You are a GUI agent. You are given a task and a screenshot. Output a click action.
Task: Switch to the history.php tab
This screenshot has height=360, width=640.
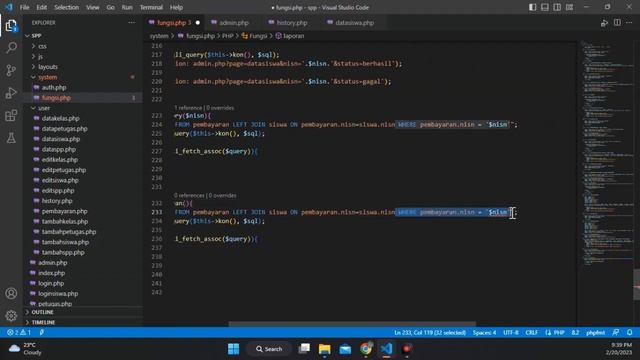292,23
